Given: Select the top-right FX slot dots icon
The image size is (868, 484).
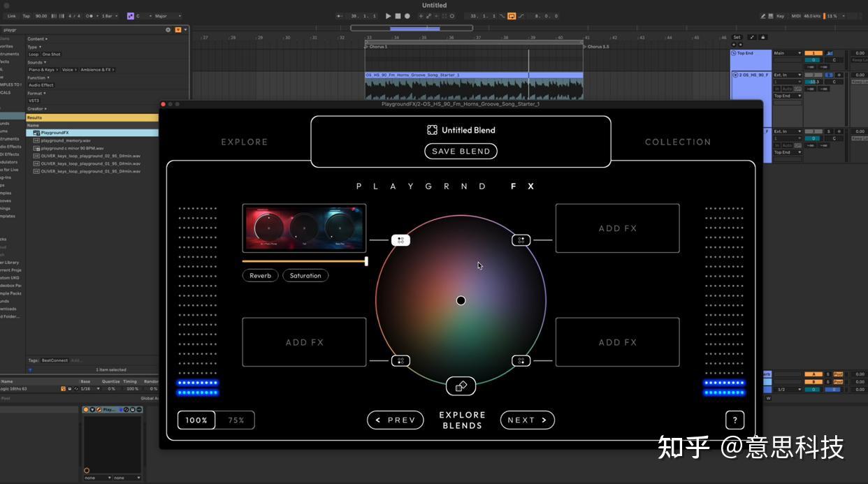Looking at the screenshot, I should coord(521,240).
